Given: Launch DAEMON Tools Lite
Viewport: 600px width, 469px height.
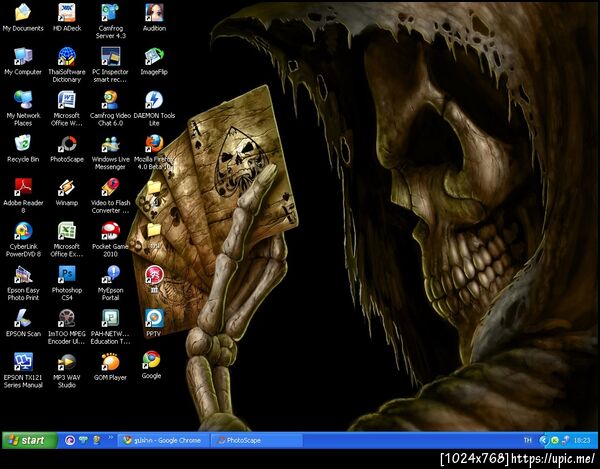Looking at the screenshot, I should pos(154,108).
